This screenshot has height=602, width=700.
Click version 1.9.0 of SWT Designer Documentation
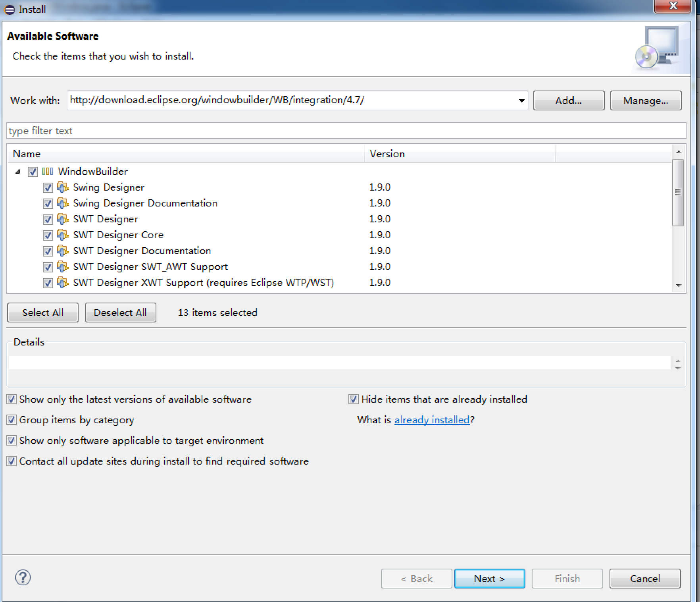coord(380,251)
